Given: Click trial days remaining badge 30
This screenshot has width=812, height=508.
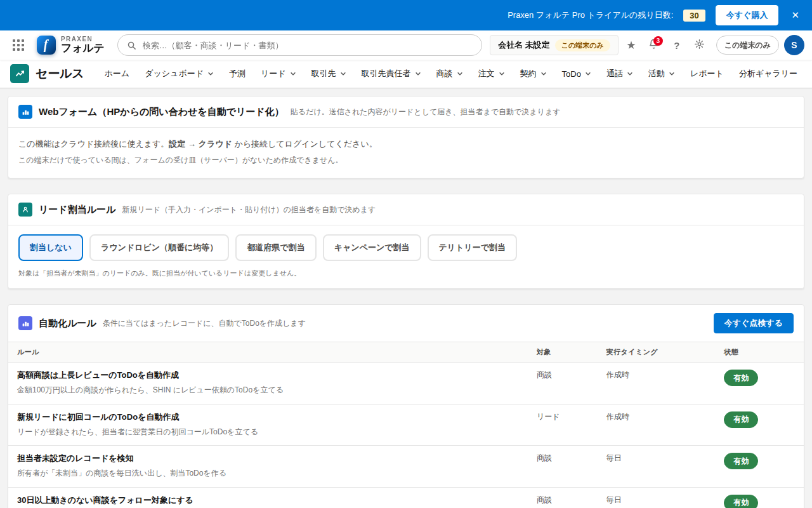Looking at the screenshot, I should click(x=694, y=15).
